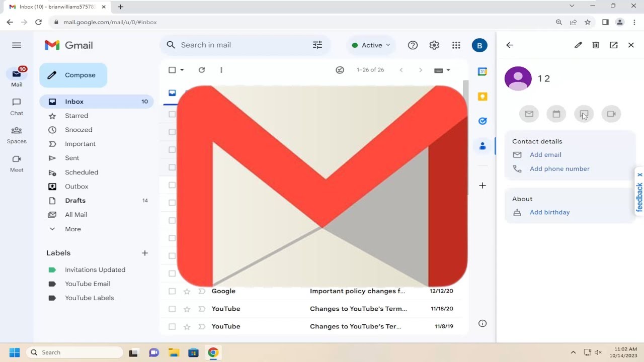
Task: Open the Gmail main menu hamburger
Action: pos(17,45)
